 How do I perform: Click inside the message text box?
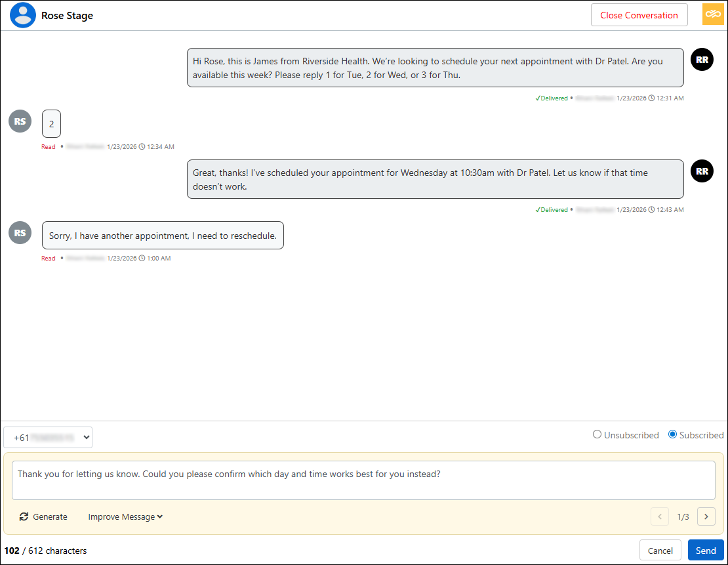[363, 480]
